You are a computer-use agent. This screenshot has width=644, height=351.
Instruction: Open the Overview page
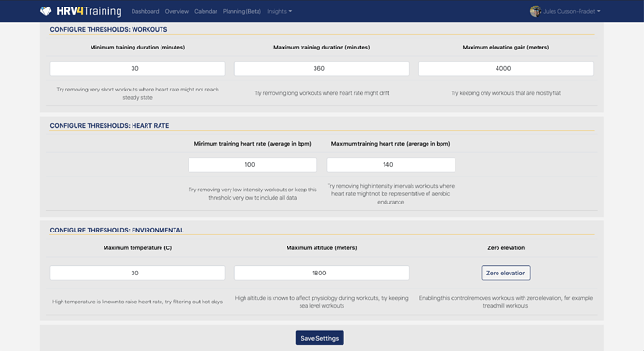176,11
